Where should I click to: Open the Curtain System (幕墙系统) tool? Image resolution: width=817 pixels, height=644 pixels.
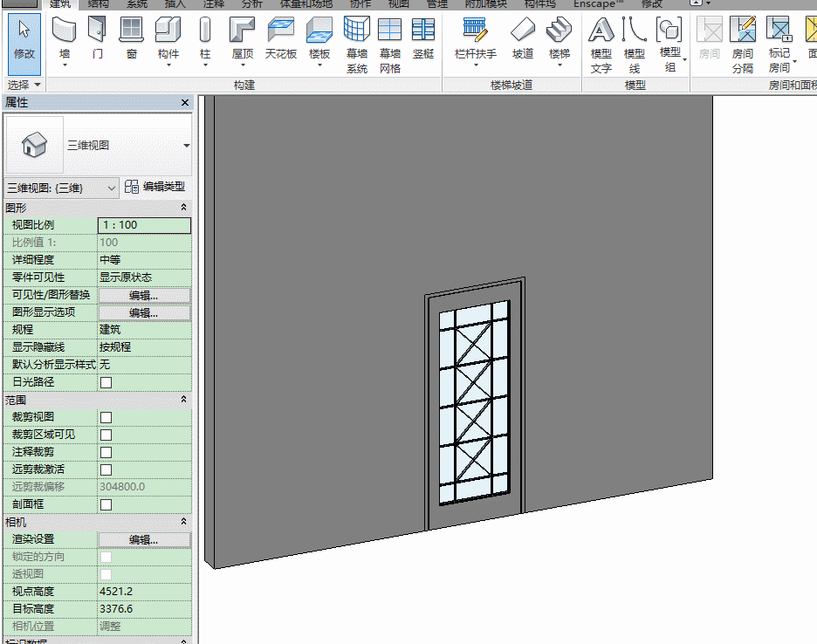click(357, 45)
